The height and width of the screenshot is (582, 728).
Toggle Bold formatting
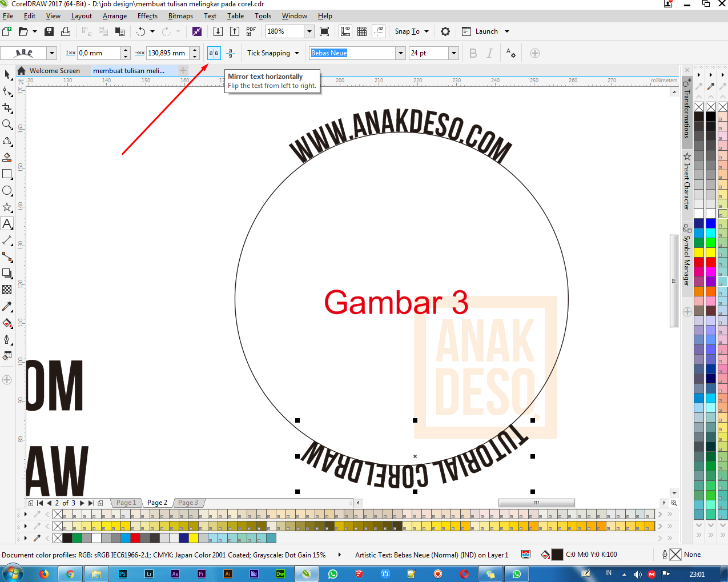click(x=473, y=53)
